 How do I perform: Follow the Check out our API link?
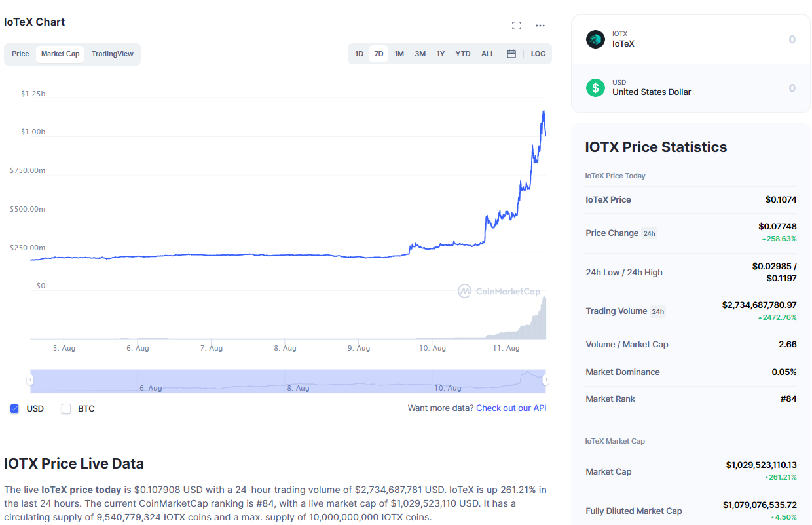point(511,408)
